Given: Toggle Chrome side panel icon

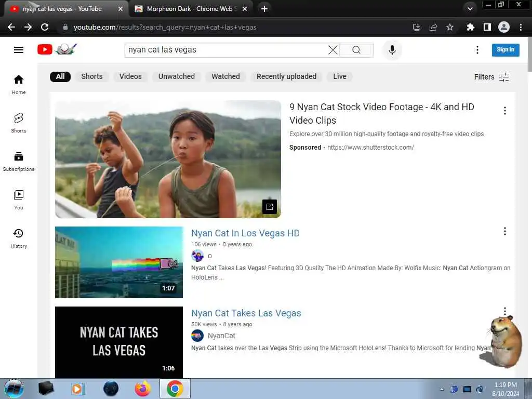Looking at the screenshot, I should [487, 27].
